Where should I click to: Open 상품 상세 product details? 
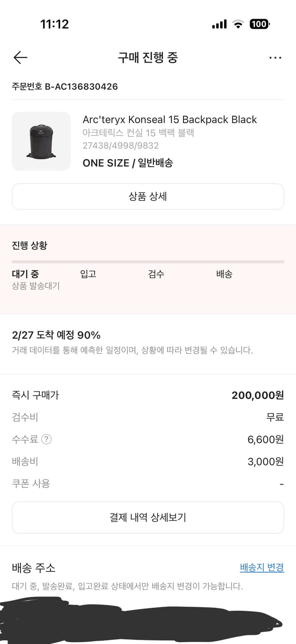pyautogui.click(x=148, y=196)
